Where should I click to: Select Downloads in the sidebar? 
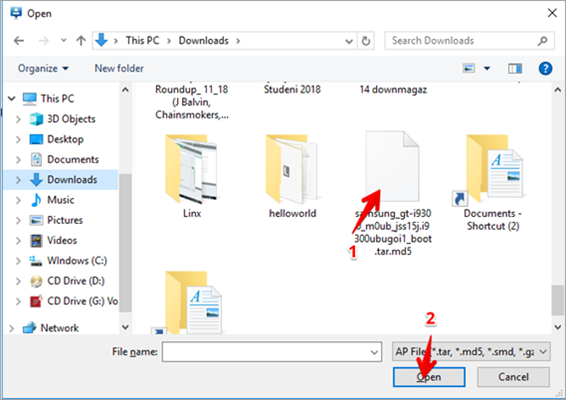[x=72, y=179]
